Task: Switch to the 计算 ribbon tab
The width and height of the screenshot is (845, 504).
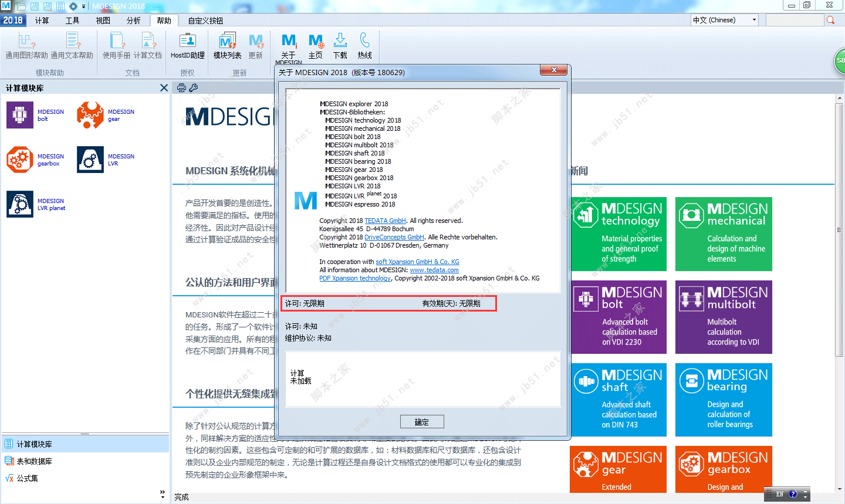Action: 42,21
